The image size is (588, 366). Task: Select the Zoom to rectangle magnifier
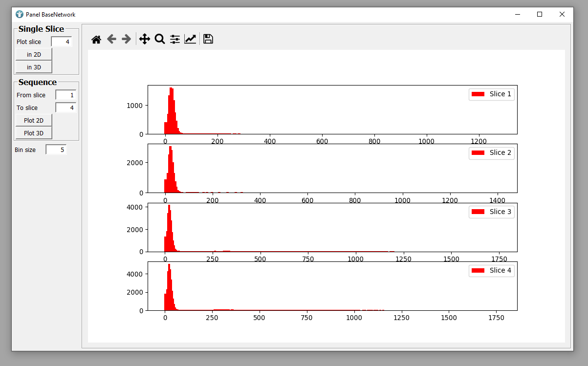159,39
